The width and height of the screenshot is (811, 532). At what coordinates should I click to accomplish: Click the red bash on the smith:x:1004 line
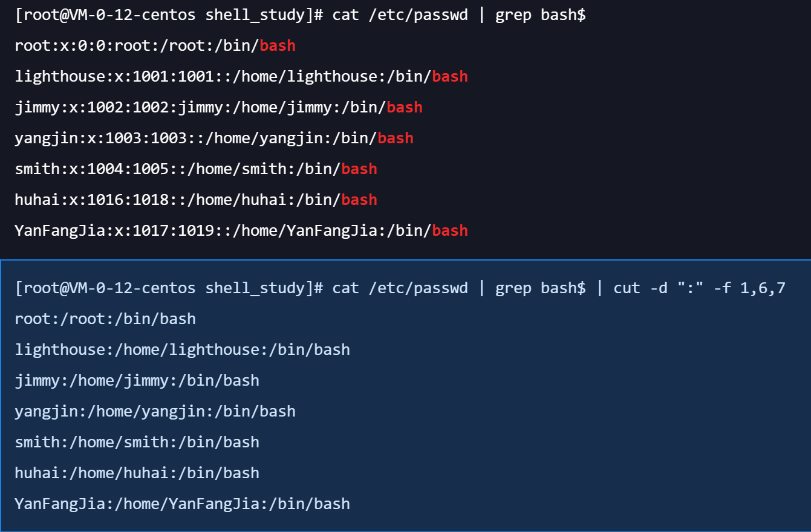pos(359,169)
